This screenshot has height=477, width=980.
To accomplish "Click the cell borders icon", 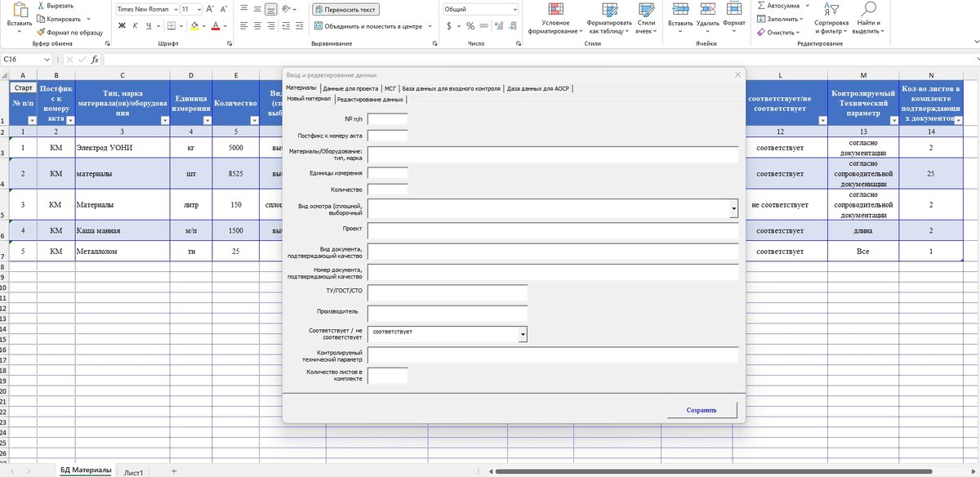I will point(172,25).
